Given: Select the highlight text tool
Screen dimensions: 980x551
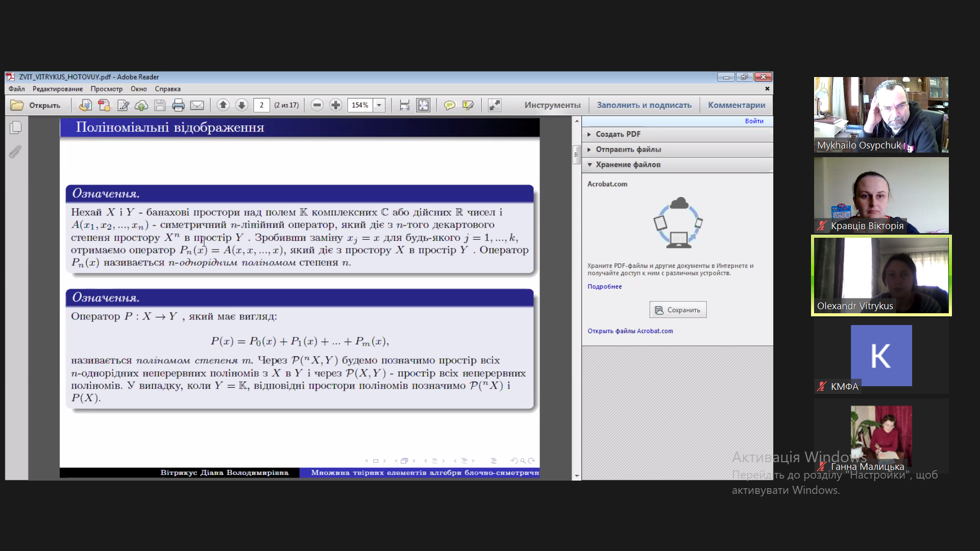Looking at the screenshot, I should pos(468,105).
